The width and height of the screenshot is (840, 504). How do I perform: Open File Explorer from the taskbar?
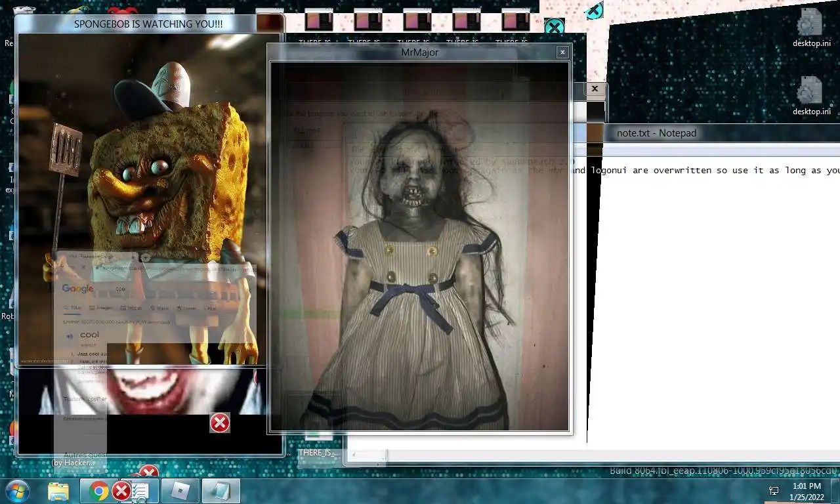click(x=58, y=491)
